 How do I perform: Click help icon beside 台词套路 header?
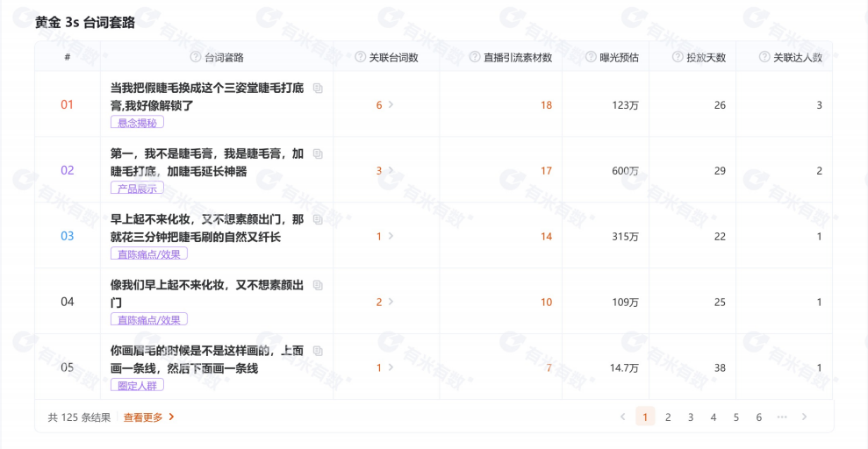tap(196, 57)
